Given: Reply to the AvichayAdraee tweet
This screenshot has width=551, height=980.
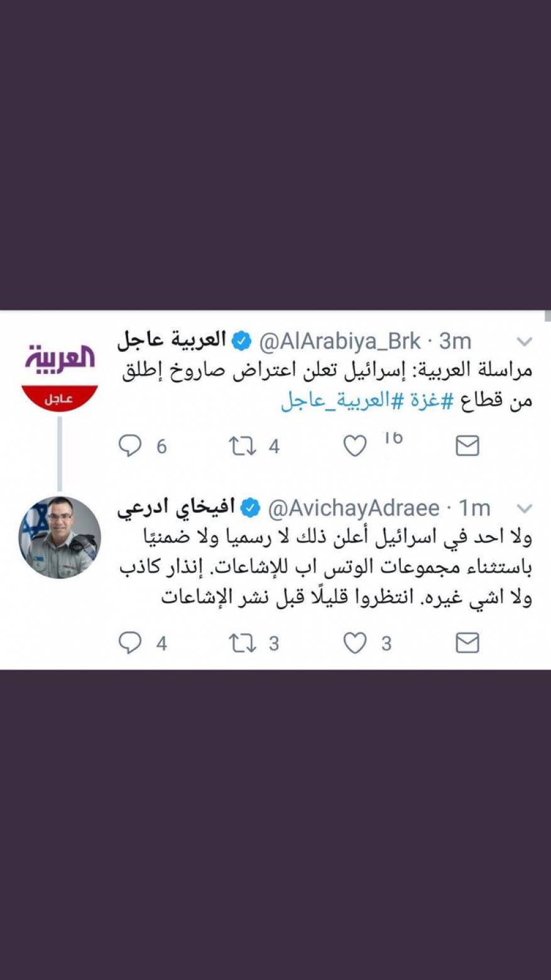Looking at the screenshot, I should pos(130,643).
